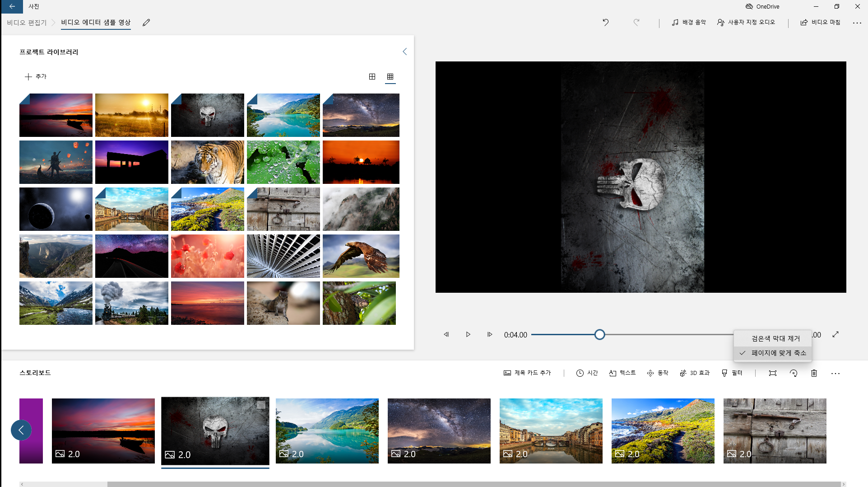
Task: Open the 필터 filters tool
Action: (x=732, y=373)
